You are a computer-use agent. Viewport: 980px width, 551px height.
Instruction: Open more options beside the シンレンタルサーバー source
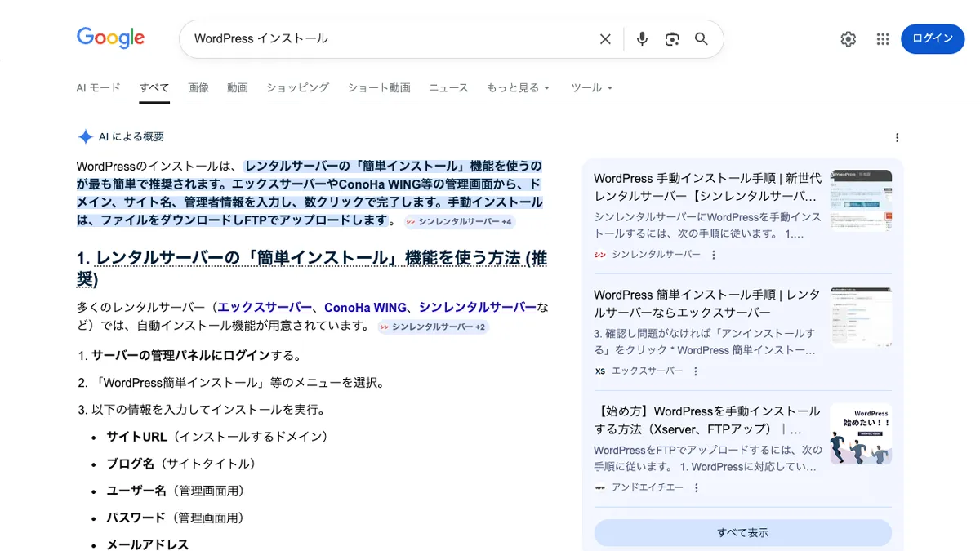click(714, 255)
